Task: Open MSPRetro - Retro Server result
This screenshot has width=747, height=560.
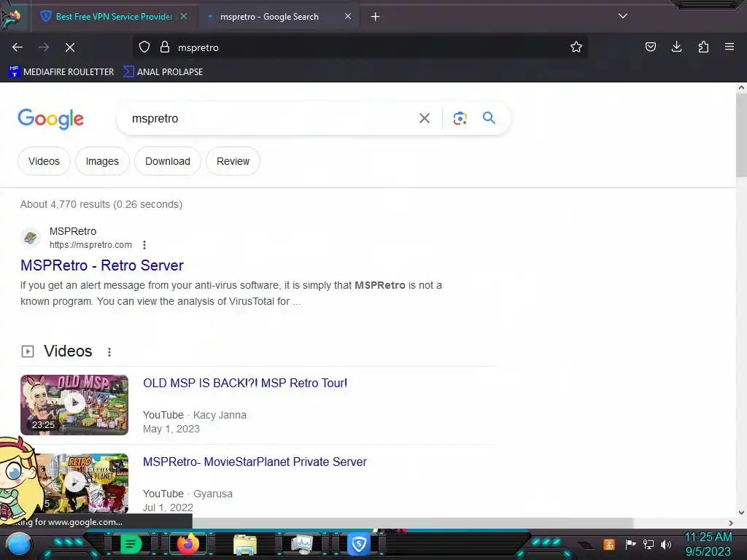Action: (102, 265)
